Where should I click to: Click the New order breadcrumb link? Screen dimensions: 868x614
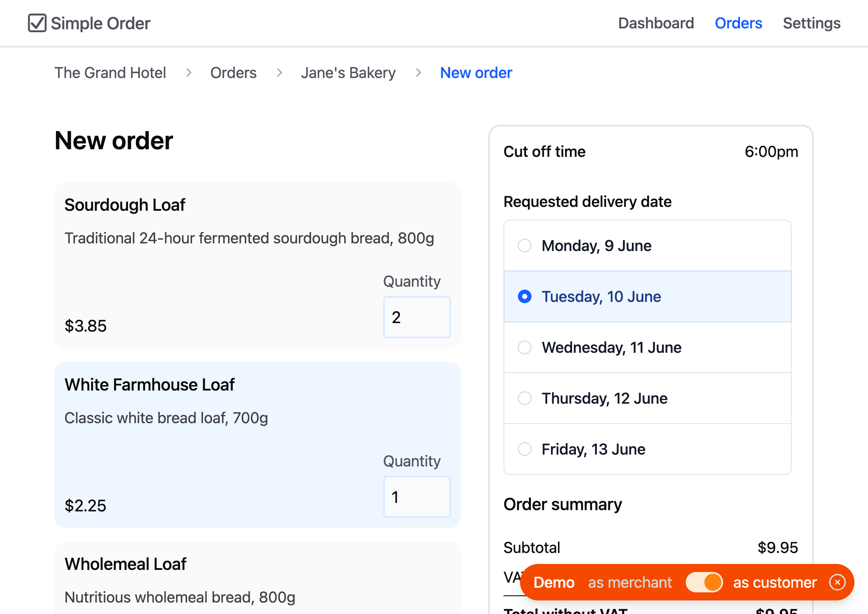476,73
